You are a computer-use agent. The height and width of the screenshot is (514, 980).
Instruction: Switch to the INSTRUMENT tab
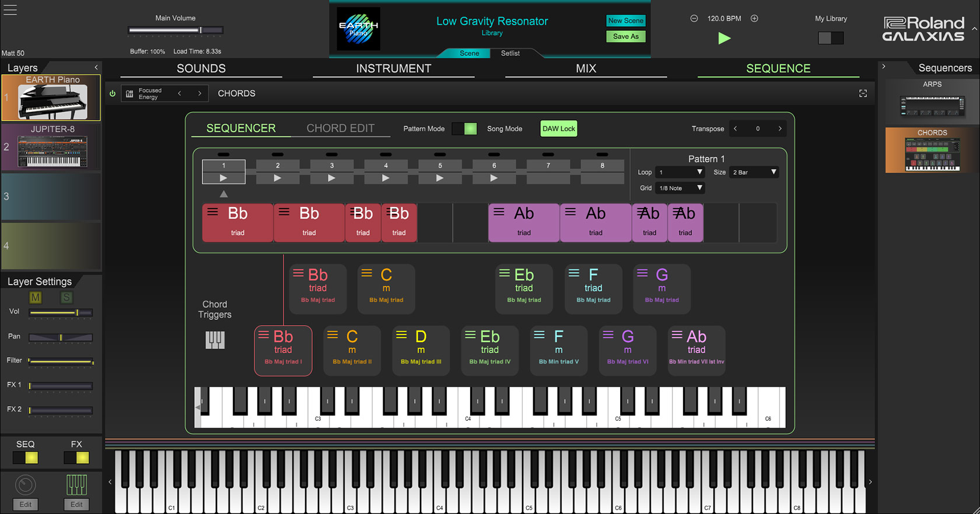(394, 69)
